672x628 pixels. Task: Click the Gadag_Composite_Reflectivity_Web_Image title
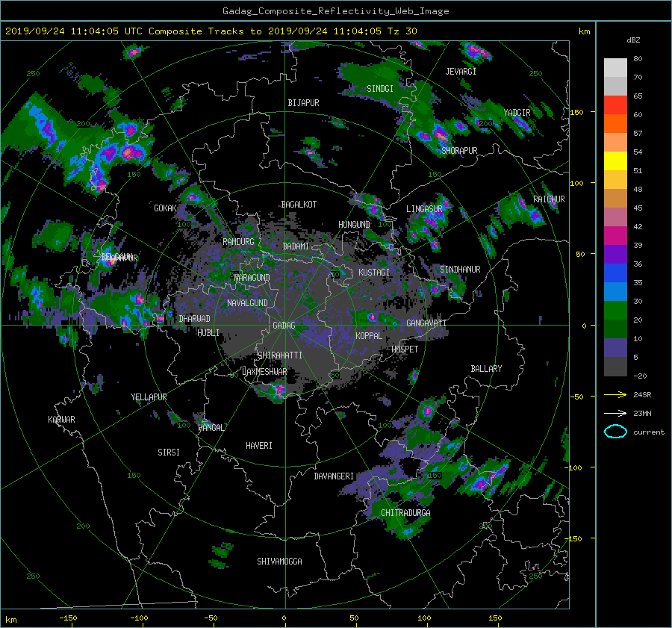(x=335, y=11)
